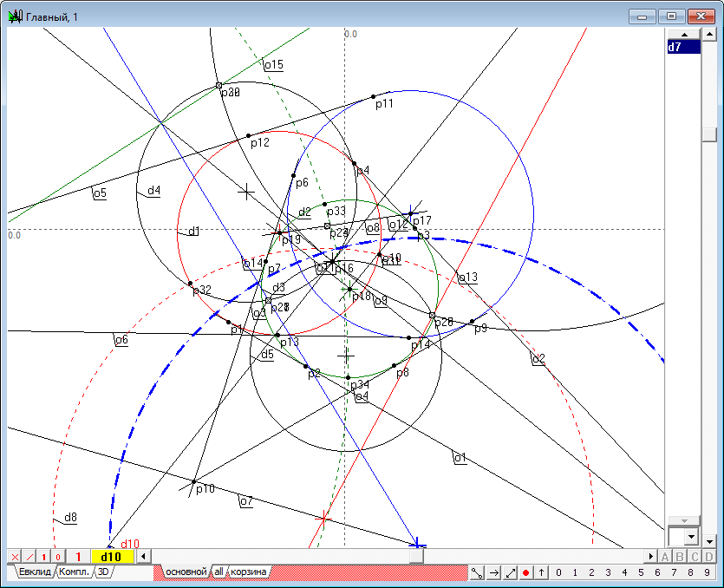Image resolution: width=724 pixels, height=588 pixels.
Task: Click the B button
Action: click(x=680, y=557)
